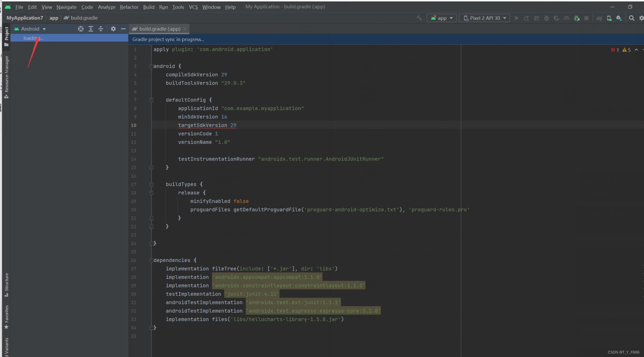Open the SDK Manager icon
The image size is (644, 357).
coord(619,18)
